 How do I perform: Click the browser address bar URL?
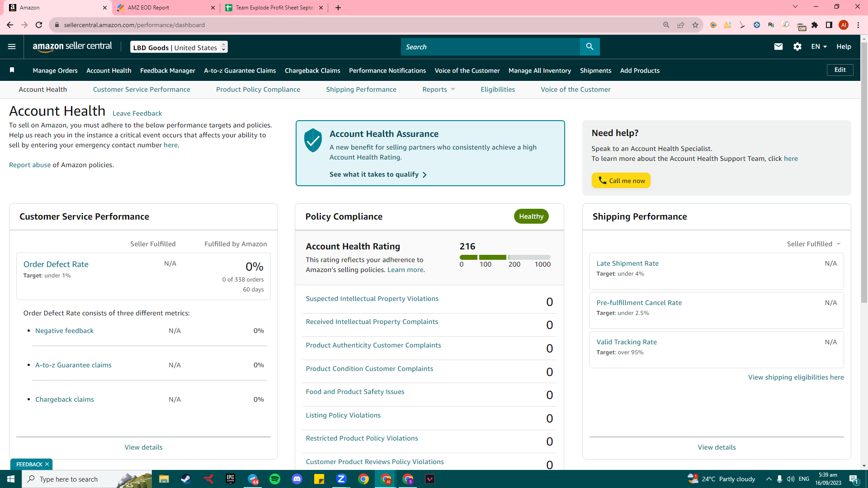point(134,25)
